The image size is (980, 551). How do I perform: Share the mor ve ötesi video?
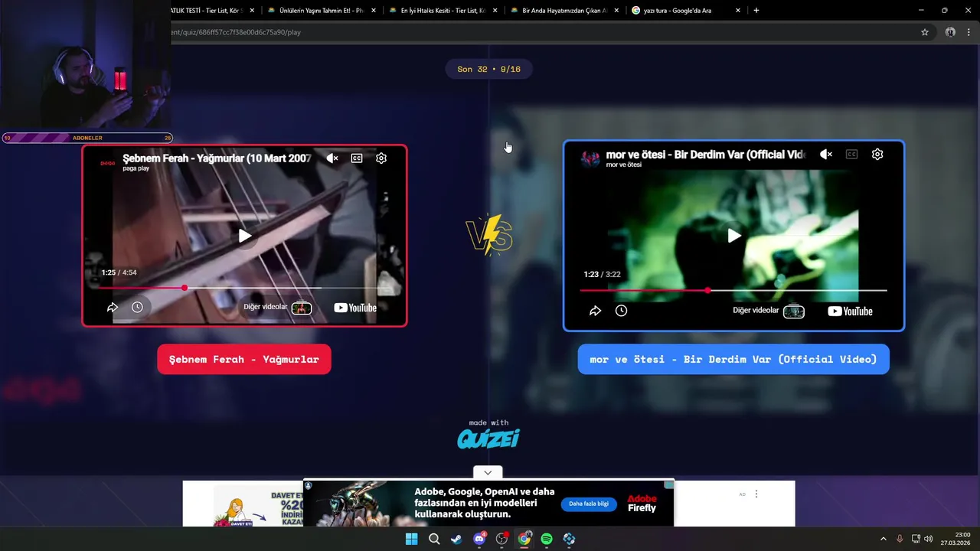pos(595,311)
